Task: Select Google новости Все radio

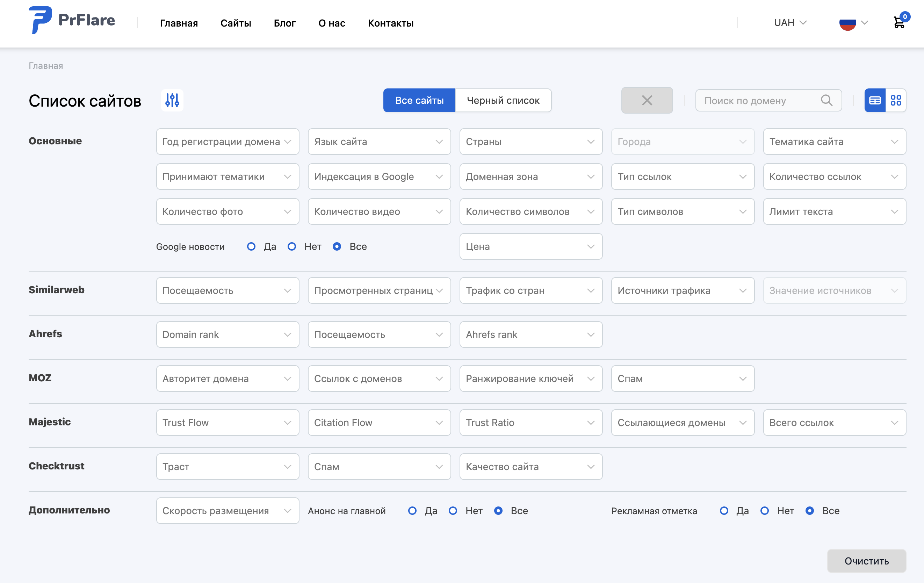Action: point(337,246)
